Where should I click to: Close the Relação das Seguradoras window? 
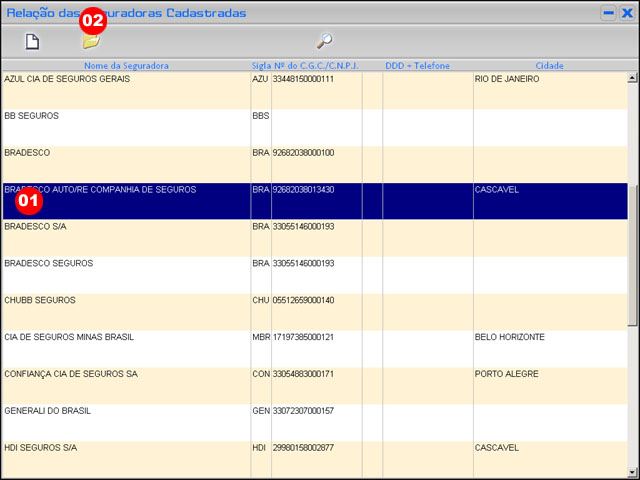[x=626, y=13]
